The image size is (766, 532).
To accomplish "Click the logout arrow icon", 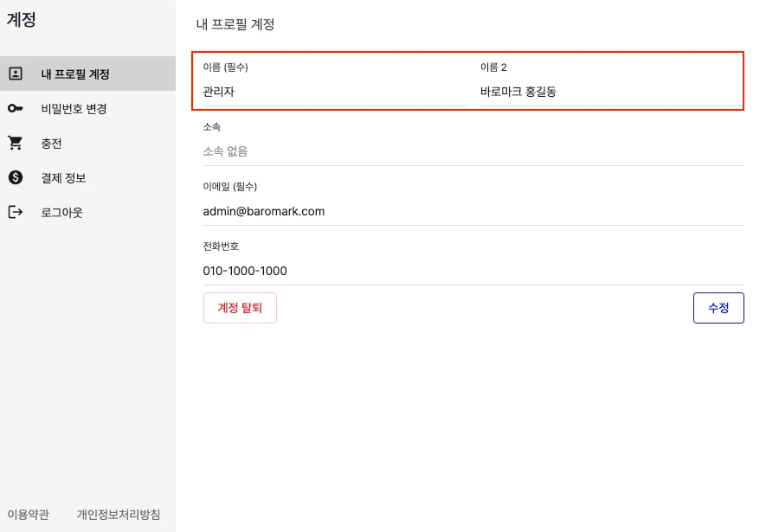I will pos(15,212).
